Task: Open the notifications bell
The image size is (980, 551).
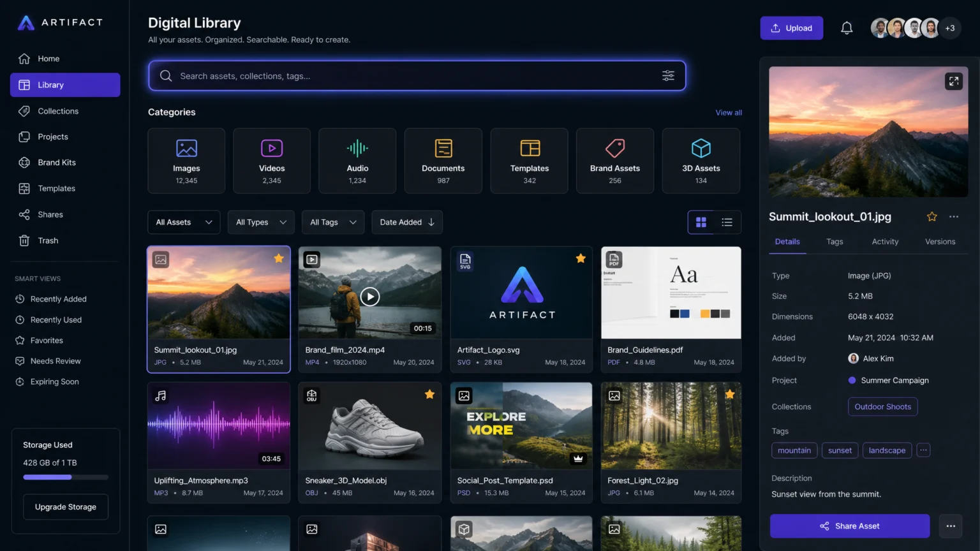Action: pos(847,28)
